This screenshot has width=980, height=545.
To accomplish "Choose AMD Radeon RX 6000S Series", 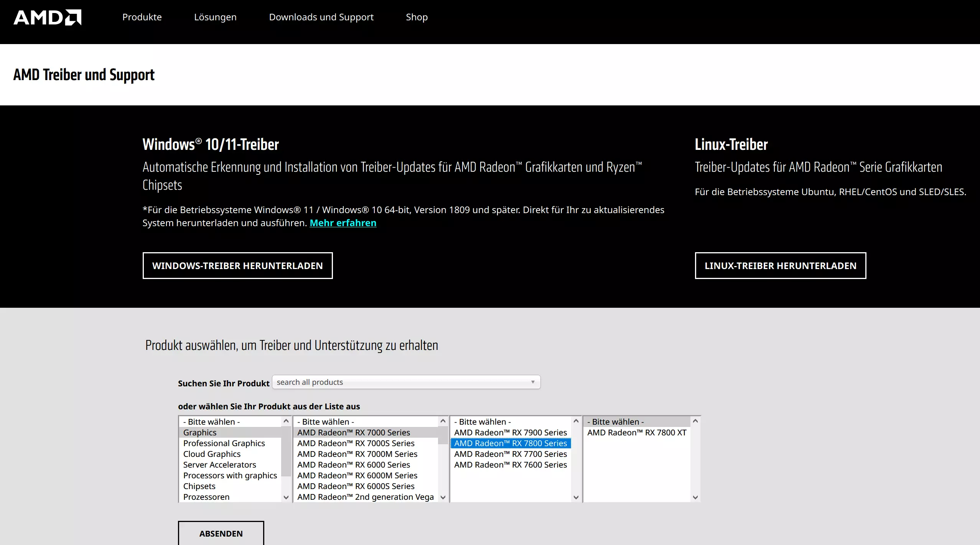I will pos(366,486).
